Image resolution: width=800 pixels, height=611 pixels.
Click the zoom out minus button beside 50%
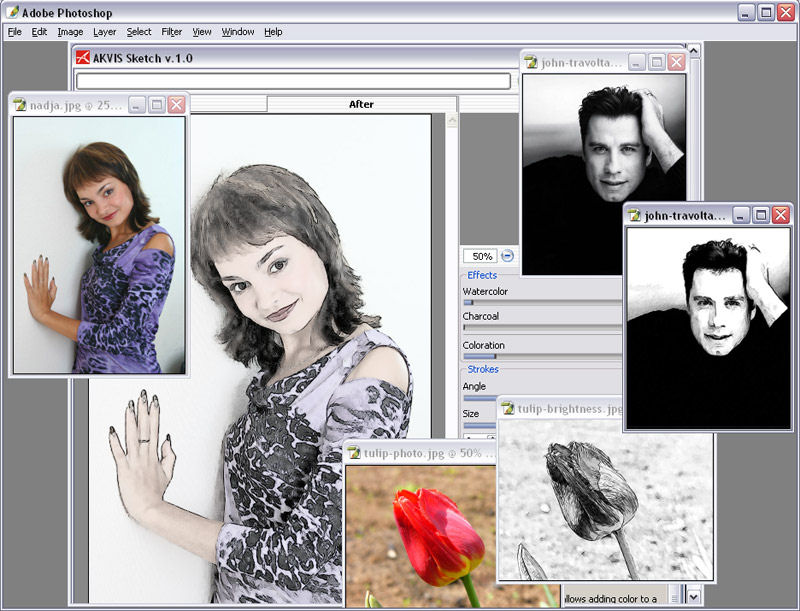pyautogui.click(x=507, y=256)
